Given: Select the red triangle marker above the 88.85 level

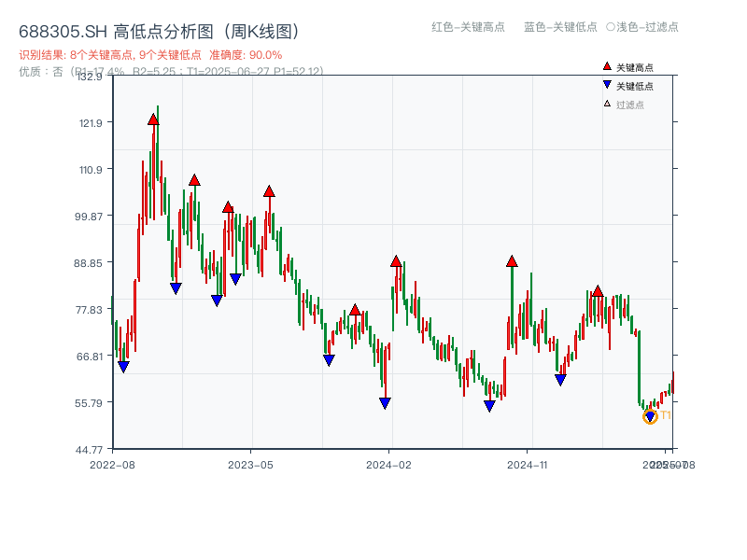Looking at the screenshot, I should point(398,262).
